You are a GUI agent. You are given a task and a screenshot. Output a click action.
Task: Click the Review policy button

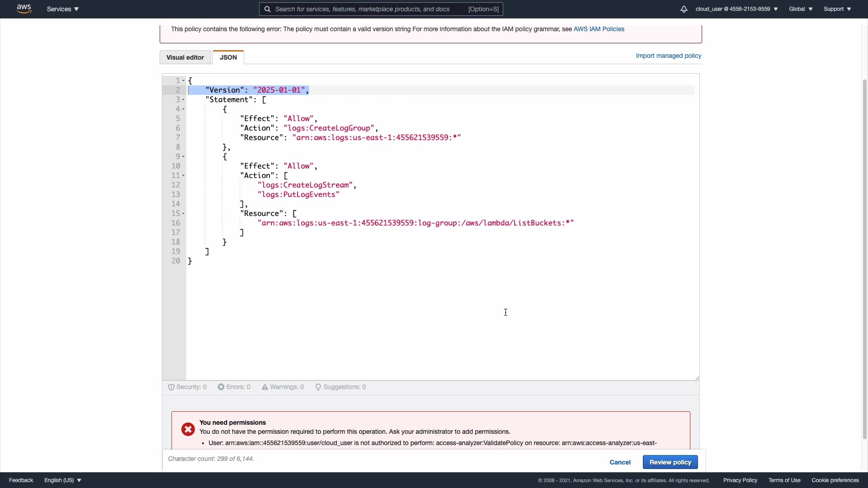click(670, 462)
